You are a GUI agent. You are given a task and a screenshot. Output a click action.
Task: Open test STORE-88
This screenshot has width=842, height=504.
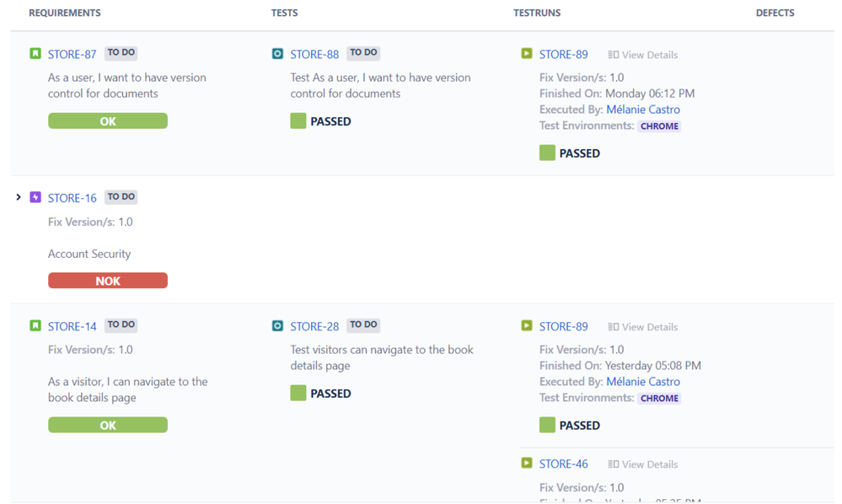314,54
